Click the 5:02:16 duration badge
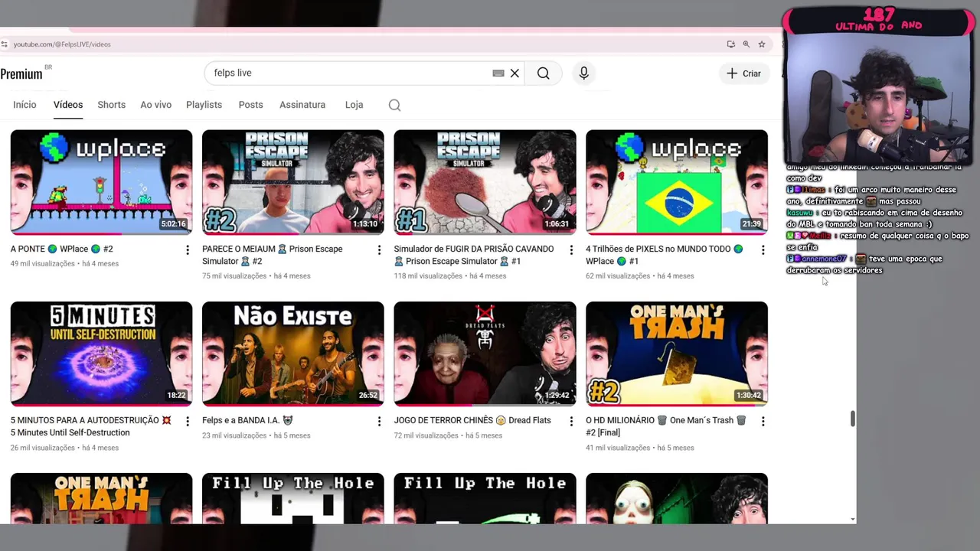 (173, 224)
